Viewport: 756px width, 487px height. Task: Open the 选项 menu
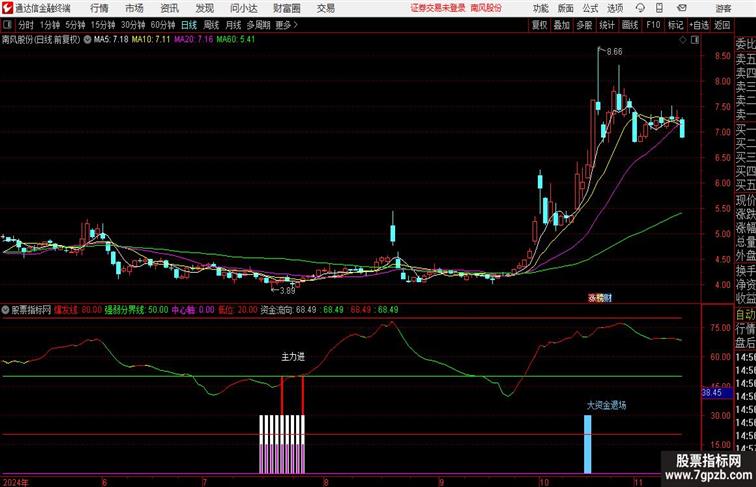tap(615, 8)
